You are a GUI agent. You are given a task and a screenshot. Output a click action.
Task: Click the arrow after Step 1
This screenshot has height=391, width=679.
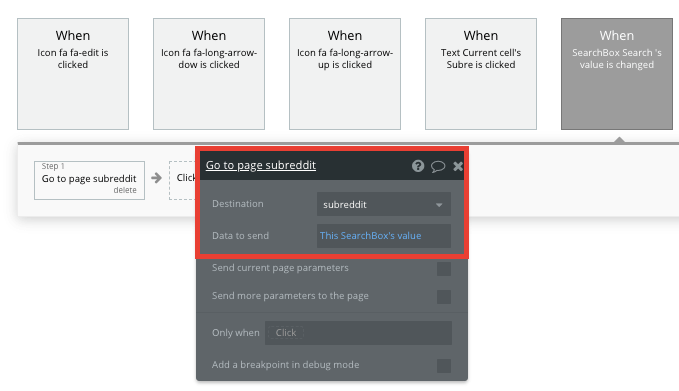click(x=156, y=178)
